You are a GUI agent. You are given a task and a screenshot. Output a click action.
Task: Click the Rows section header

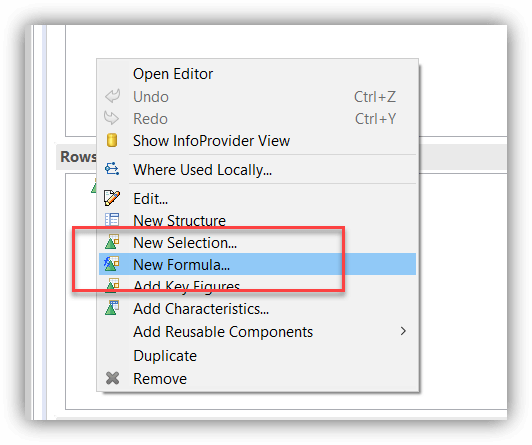point(78,157)
